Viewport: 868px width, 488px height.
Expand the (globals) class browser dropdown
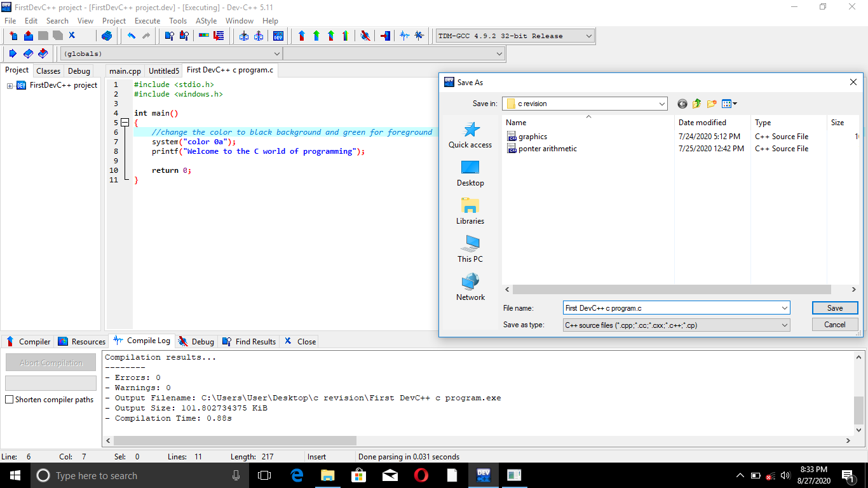tap(276, 53)
